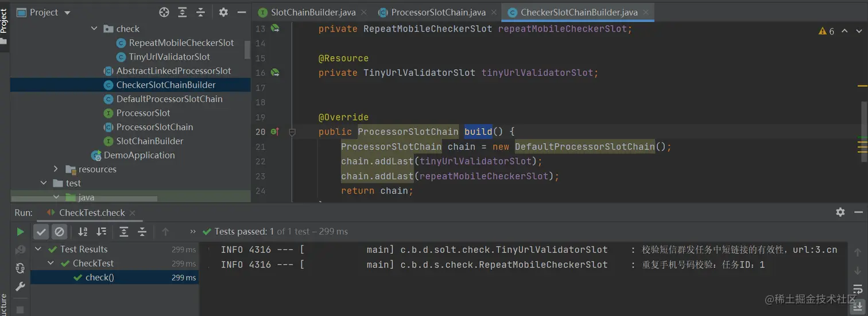Select ProcessorSlot interface in tree

tap(144, 113)
